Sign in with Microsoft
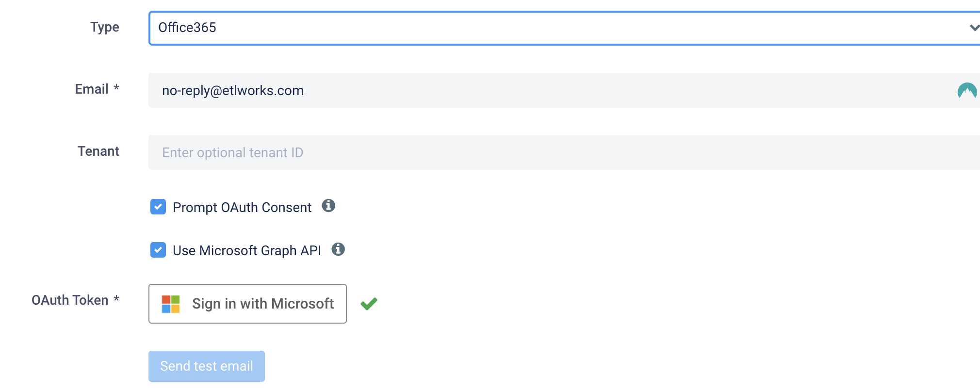 pyautogui.click(x=247, y=304)
